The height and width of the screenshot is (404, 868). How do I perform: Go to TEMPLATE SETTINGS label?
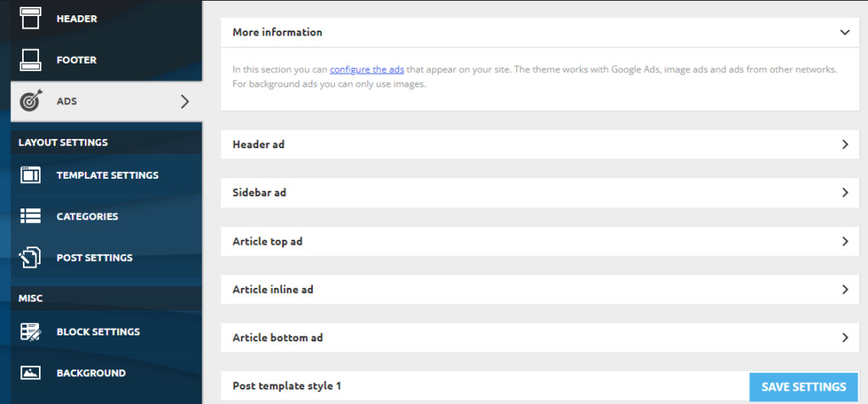(x=108, y=174)
